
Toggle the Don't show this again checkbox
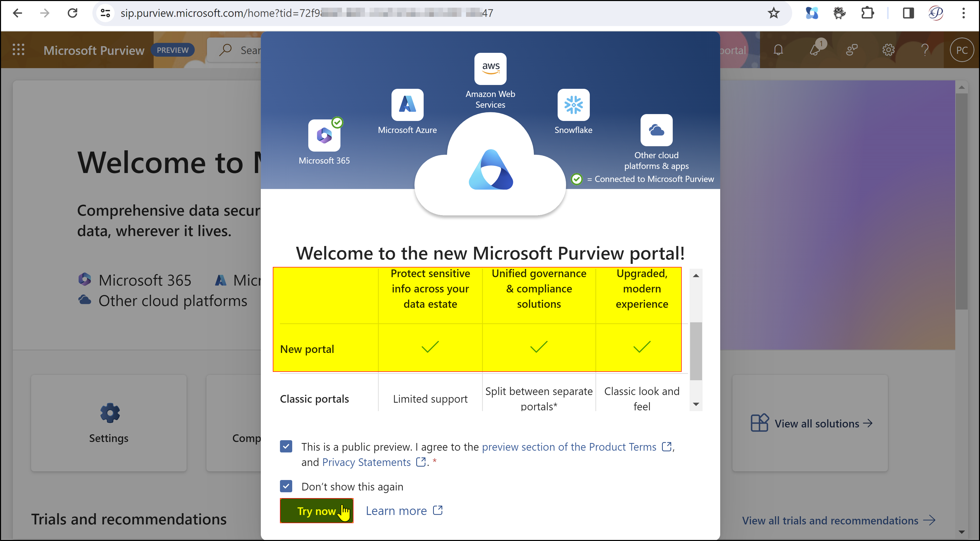(286, 486)
